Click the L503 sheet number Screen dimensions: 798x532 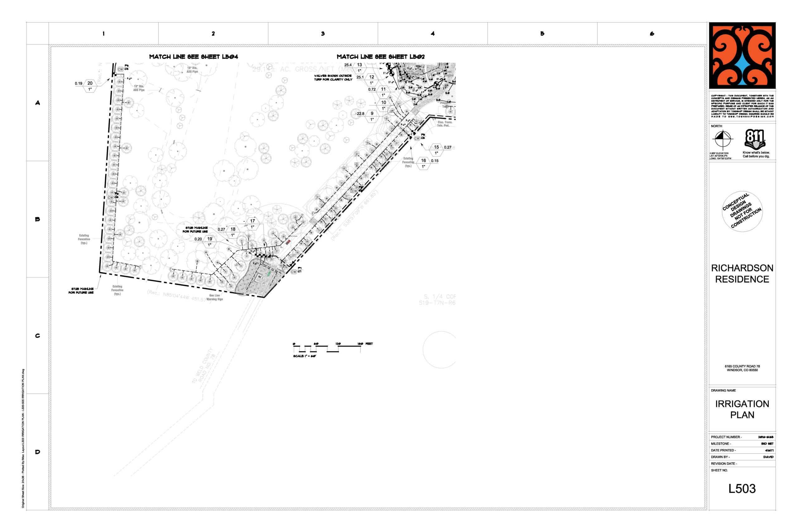pyautogui.click(x=742, y=489)
